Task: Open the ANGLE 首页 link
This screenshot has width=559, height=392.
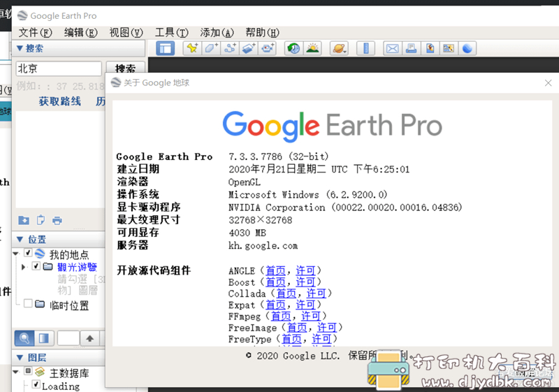Action: pyautogui.click(x=275, y=271)
